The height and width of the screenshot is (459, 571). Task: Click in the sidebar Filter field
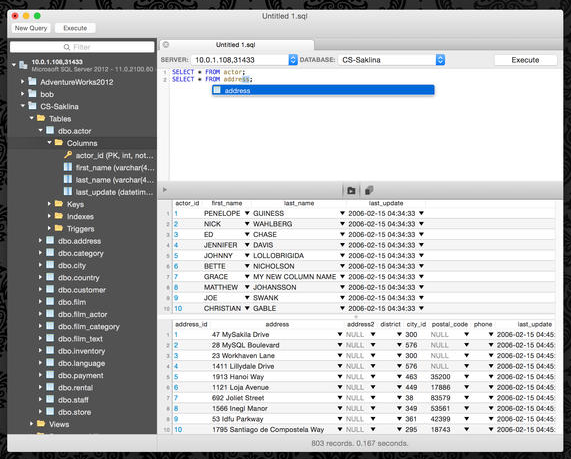82,47
